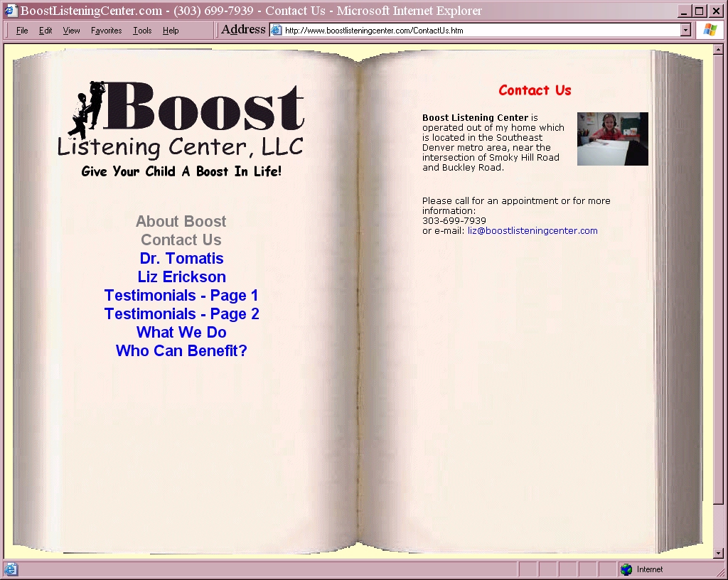Click the vertical scrollbar down arrow
The width and height of the screenshot is (728, 580).
[718, 553]
